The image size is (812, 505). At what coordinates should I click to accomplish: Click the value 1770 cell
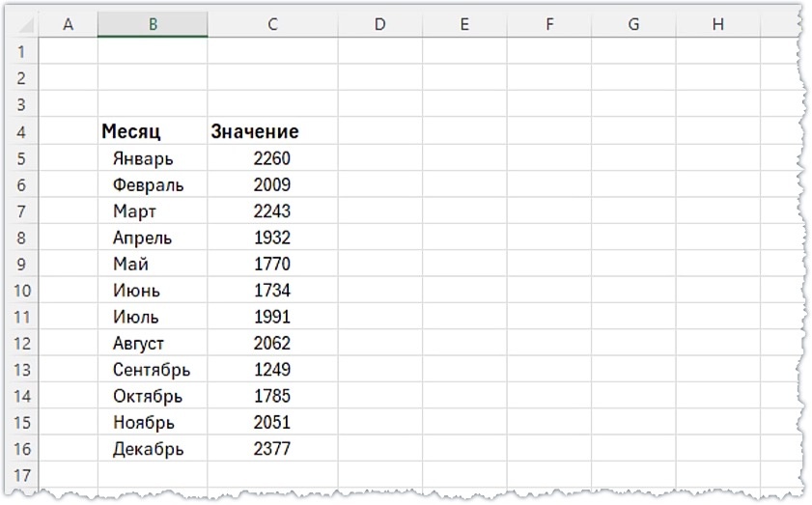(x=273, y=263)
